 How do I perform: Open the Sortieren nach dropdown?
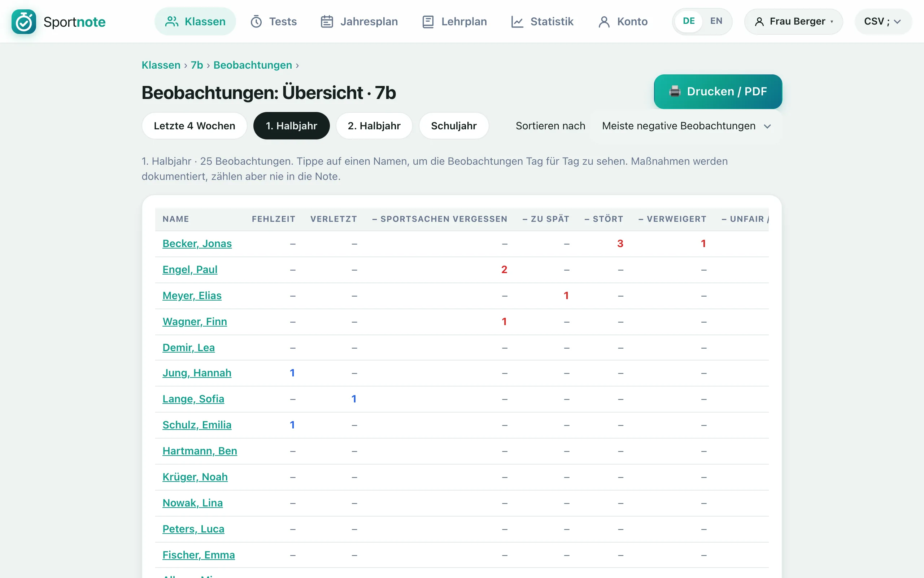(686, 126)
